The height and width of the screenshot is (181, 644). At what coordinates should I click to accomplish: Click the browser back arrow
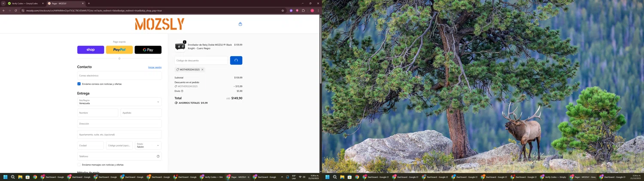coord(3,10)
